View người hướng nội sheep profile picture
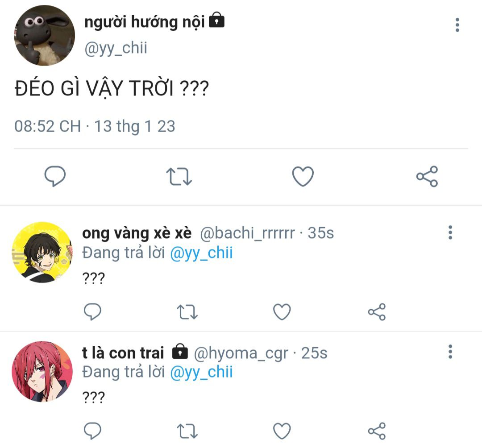This screenshot has width=482, height=448. tap(45, 35)
